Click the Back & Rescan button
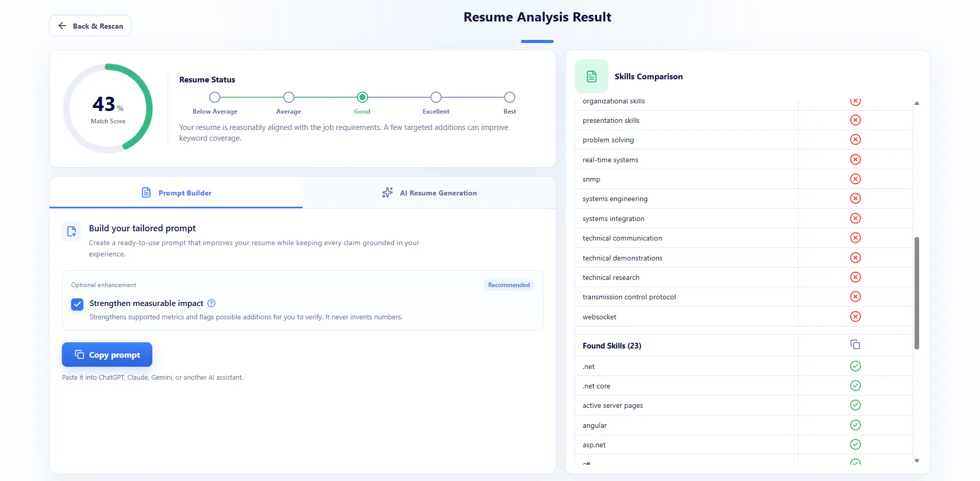The width and height of the screenshot is (980, 481). click(90, 26)
